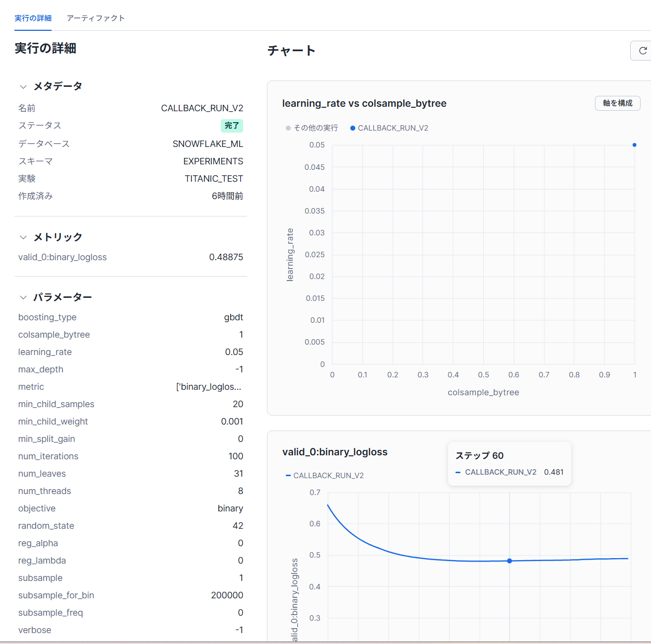Click the TITANIC_TEST experiment name
The image size is (651, 644).
pyautogui.click(x=214, y=179)
